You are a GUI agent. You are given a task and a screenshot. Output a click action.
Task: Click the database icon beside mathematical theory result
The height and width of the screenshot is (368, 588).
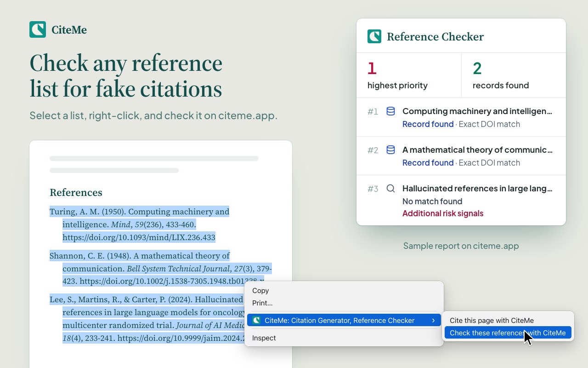point(390,149)
